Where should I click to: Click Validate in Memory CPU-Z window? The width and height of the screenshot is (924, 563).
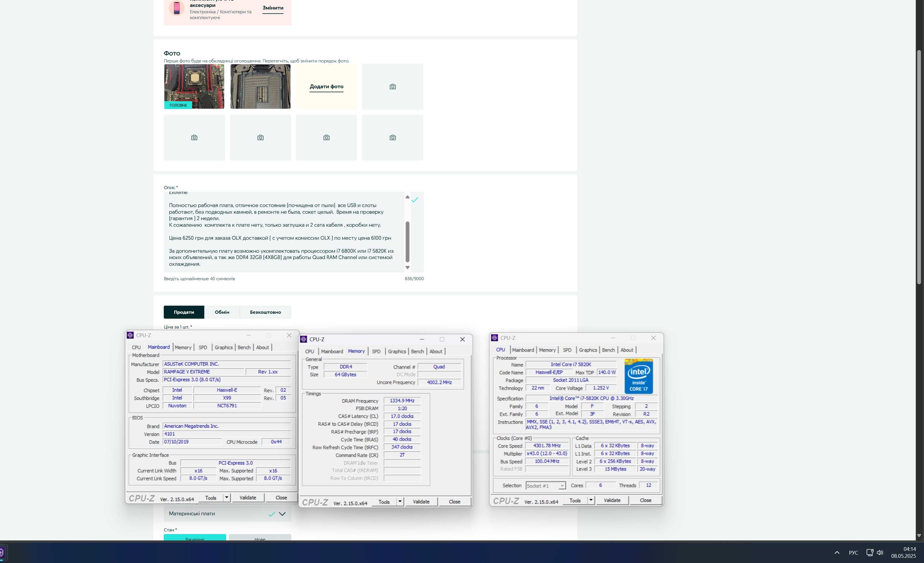[x=421, y=501]
